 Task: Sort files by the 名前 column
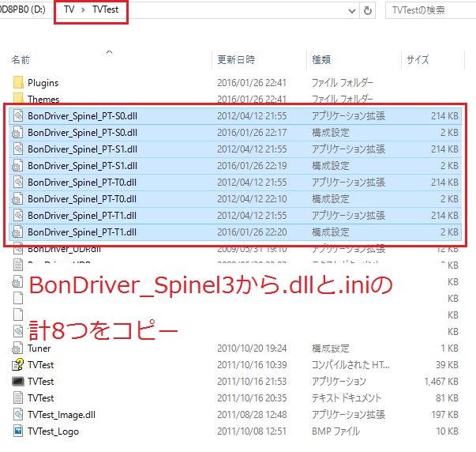point(21,59)
